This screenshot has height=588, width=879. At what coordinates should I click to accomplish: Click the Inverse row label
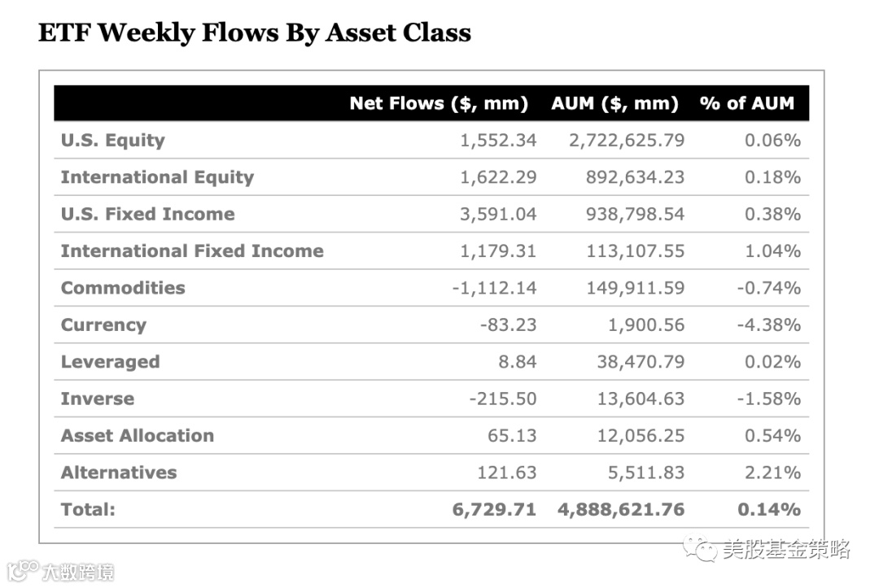[98, 399]
